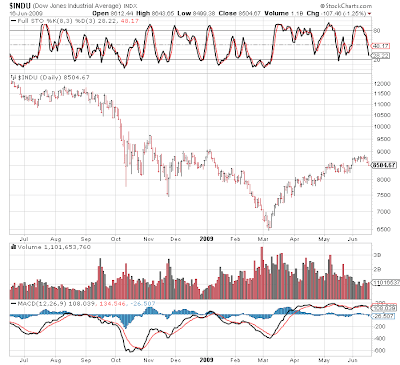The height and width of the screenshot is (365, 400).
Task: Click the Open price value in header
Action: click(122, 13)
